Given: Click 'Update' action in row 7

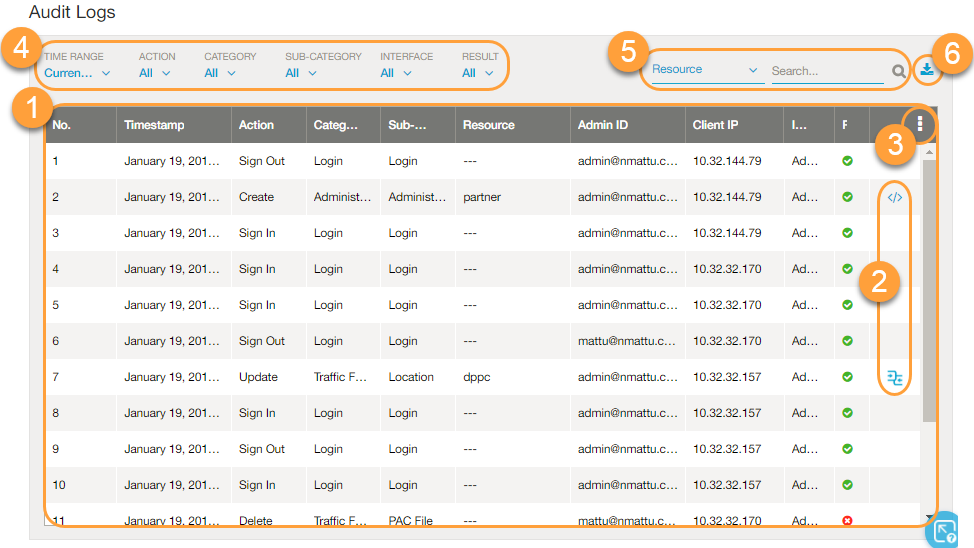Looking at the screenshot, I should 258,377.
